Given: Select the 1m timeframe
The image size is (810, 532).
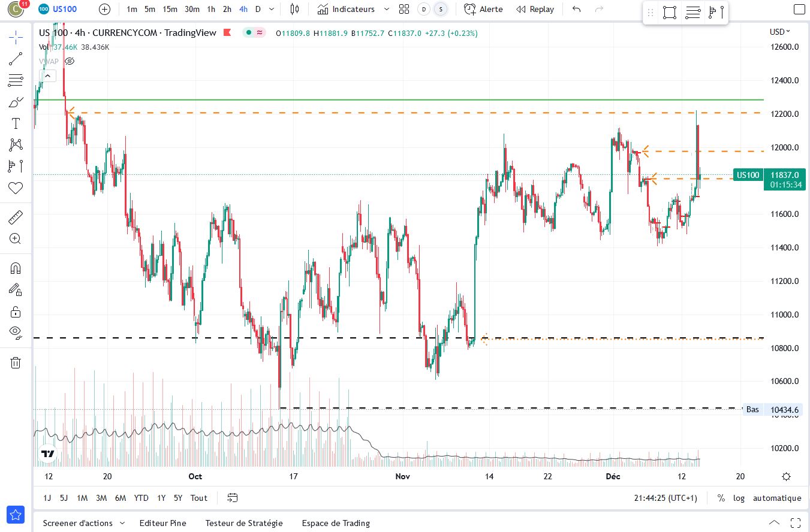Looking at the screenshot, I should coord(132,9).
